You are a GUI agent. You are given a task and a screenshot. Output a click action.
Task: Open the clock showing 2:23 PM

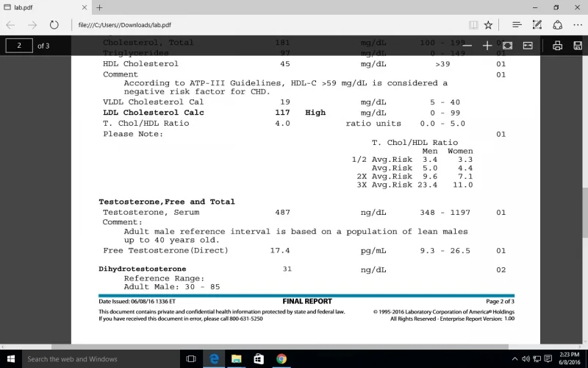pos(569,358)
